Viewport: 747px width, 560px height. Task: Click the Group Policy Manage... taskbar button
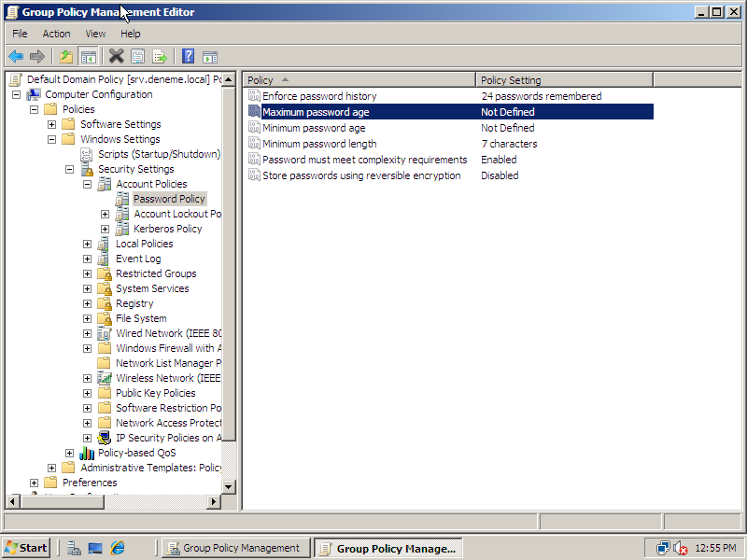(x=388, y=548)
